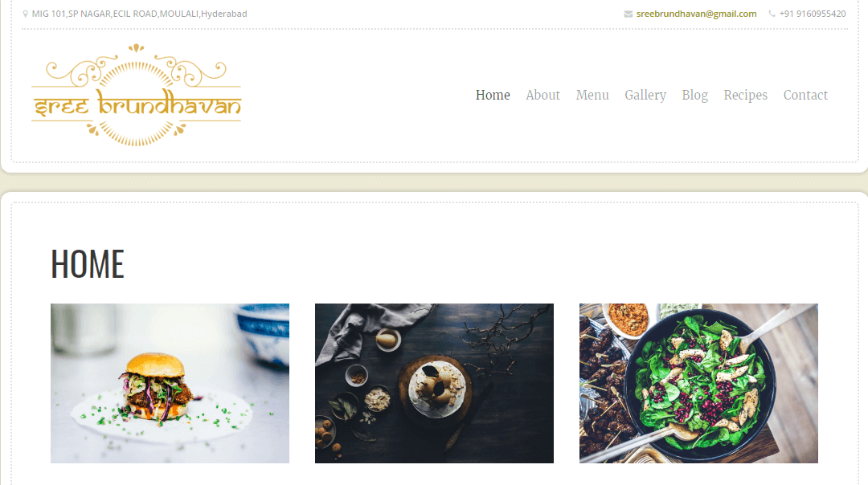Click the location pin icon beside address
Image resolution: width=868 pixels, height=485 pixels.
[x=25, y=14]
